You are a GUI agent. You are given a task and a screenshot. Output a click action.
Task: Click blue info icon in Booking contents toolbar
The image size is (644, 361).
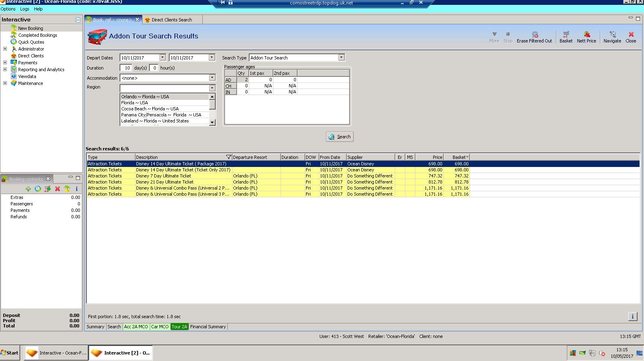pyautogui.click(x=77, y=189)
